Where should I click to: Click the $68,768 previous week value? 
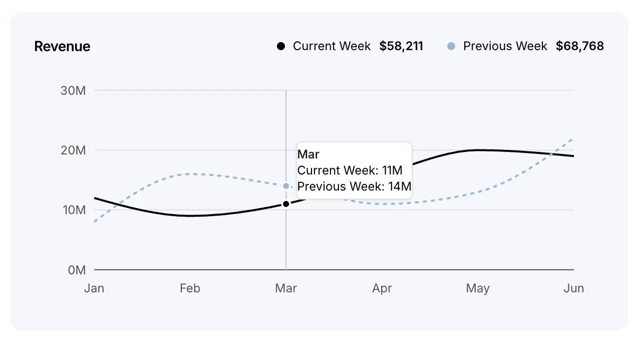pyautogui.click(x=580, y=46)
